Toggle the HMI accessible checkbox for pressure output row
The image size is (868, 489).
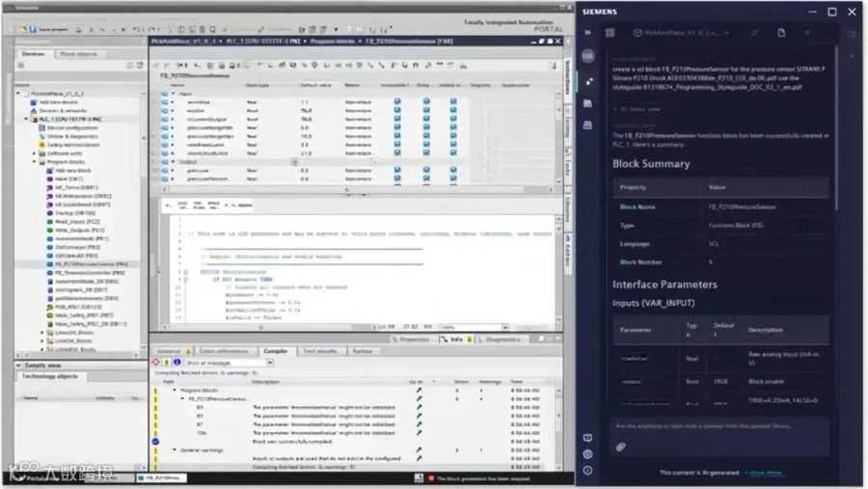[x=397, y=170]
